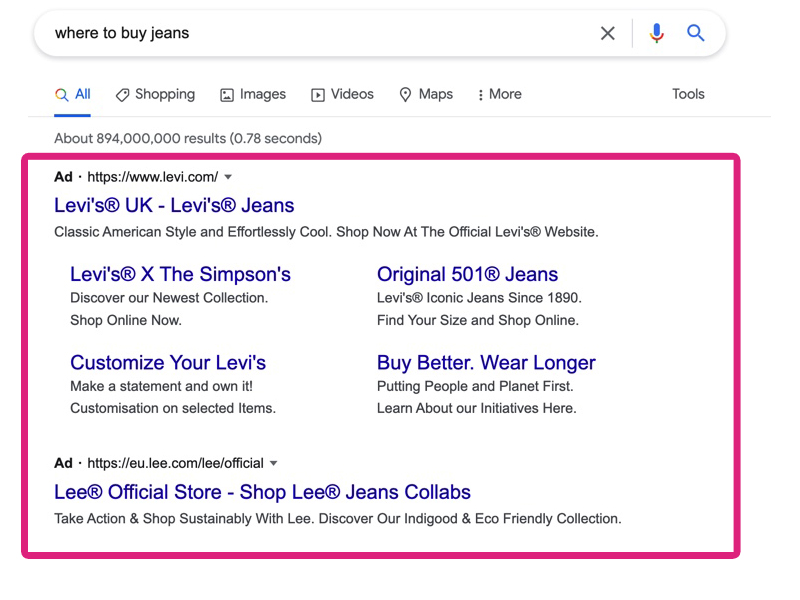Open the Buy Better. Wear Longer sitelink

coord(486,362)
